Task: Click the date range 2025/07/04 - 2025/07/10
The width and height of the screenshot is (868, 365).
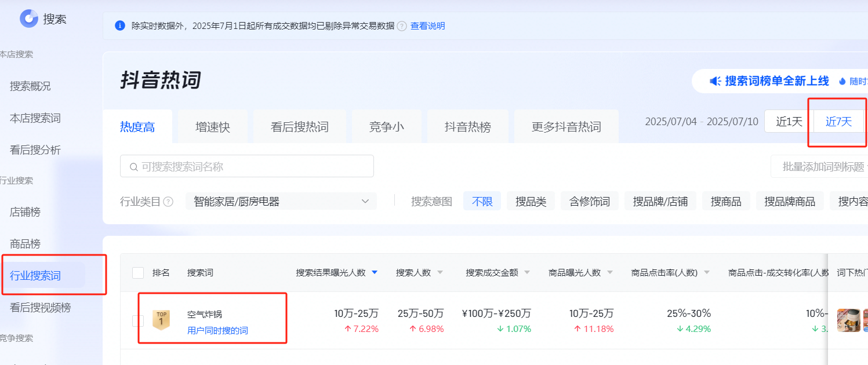Action: point(702,122)
